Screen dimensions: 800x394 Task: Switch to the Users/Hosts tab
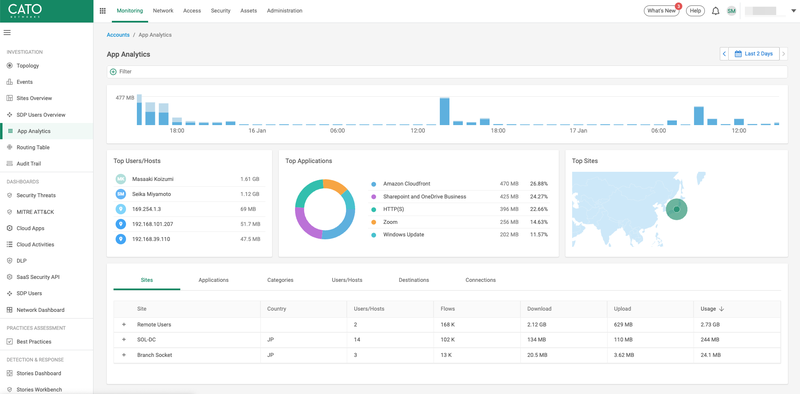[x=347, y=280]
